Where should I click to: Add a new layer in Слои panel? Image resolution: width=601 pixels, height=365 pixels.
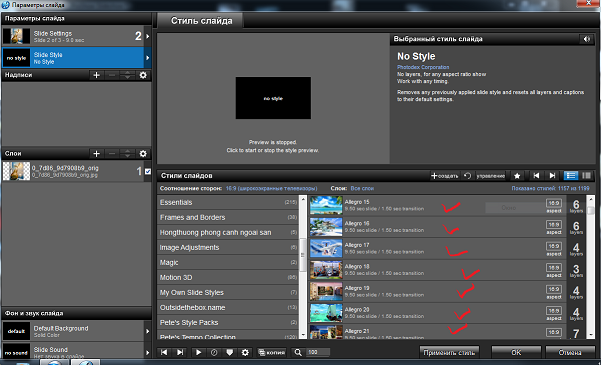[97, 153]
